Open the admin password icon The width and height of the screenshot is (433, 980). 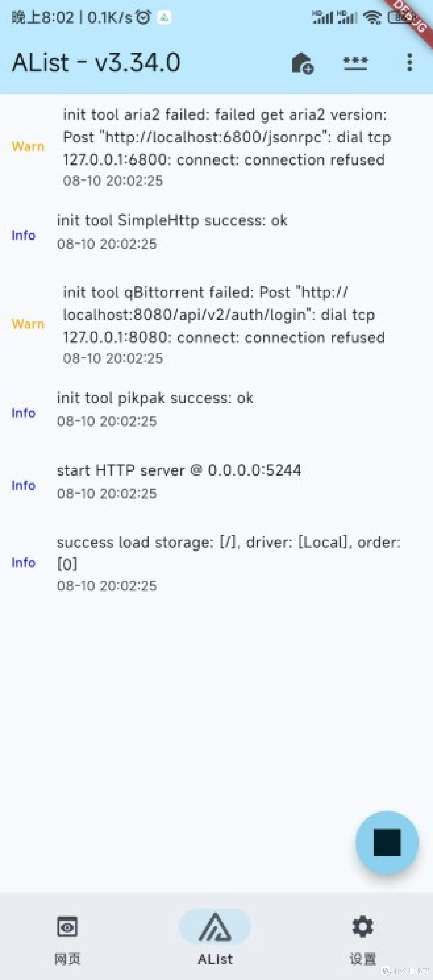355,63
